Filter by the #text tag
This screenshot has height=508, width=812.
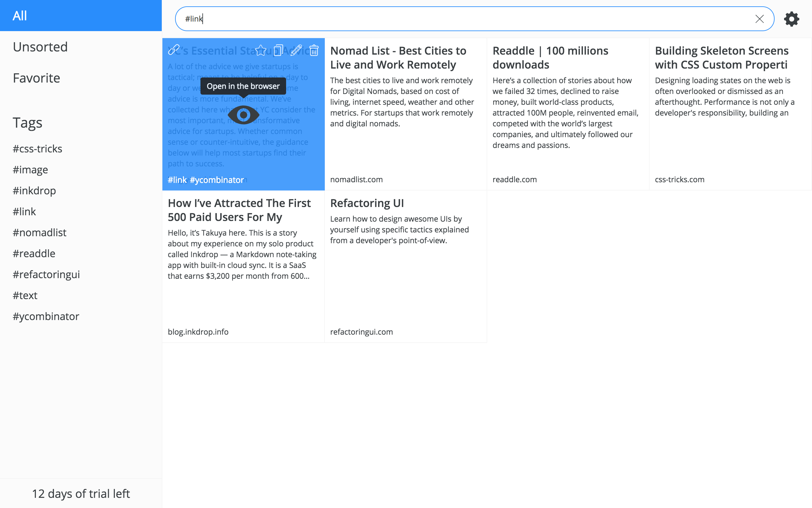[x=25, y=295]
